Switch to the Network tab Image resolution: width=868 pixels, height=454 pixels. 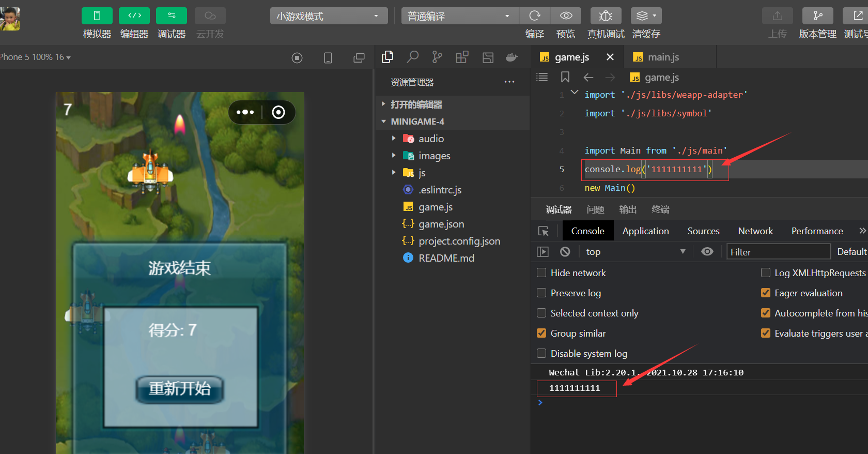[755, 231]
